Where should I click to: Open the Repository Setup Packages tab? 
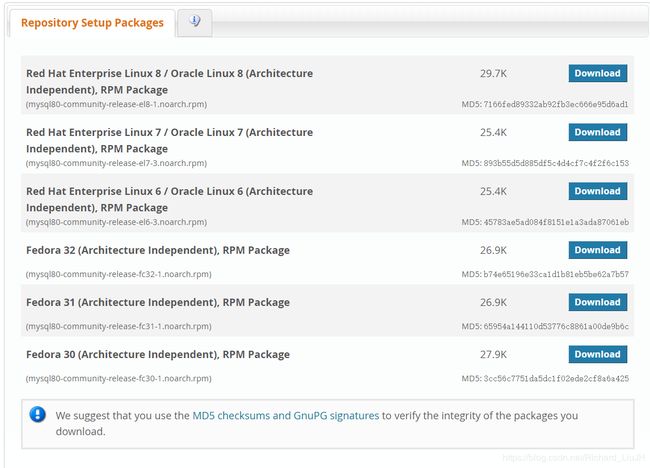tap(92, 23)
